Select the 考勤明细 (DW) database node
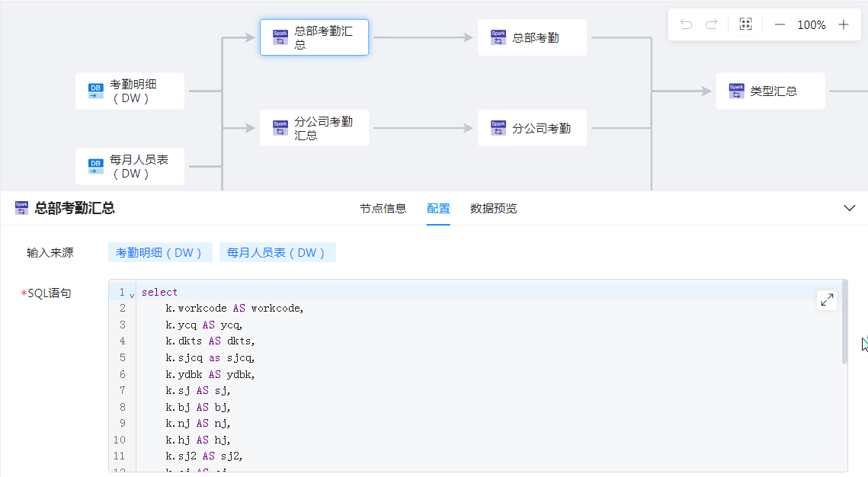 (130, 91)
